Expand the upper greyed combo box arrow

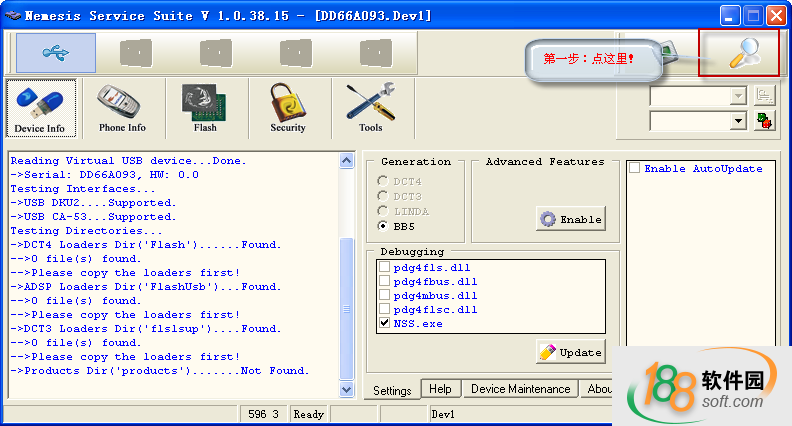739,95
